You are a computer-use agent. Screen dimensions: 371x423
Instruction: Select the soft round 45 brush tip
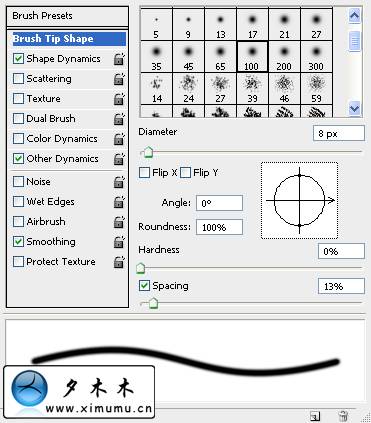tap(188, 57)
